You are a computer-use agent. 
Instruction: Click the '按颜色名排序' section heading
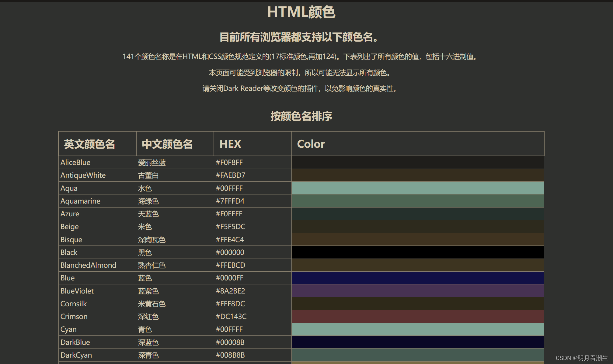point(301,116)
